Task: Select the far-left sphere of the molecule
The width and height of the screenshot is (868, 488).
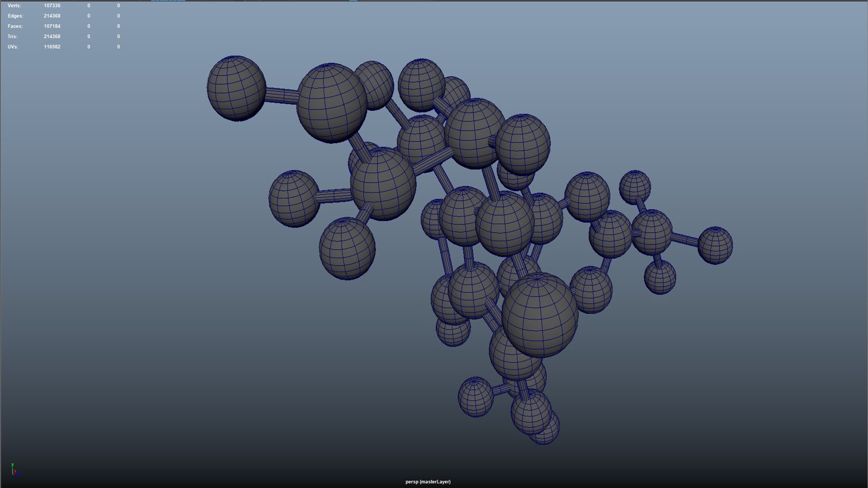Action: 236,88
